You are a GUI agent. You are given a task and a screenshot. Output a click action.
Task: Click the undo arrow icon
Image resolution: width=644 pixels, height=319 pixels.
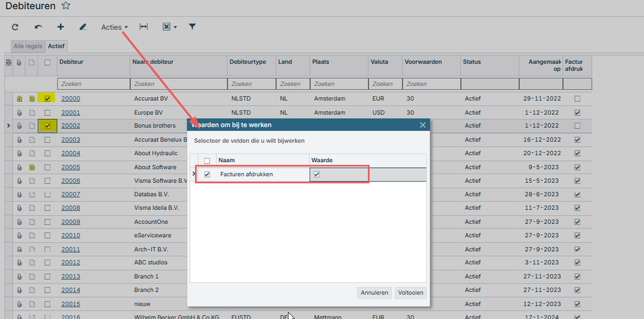tap(38, 27)
